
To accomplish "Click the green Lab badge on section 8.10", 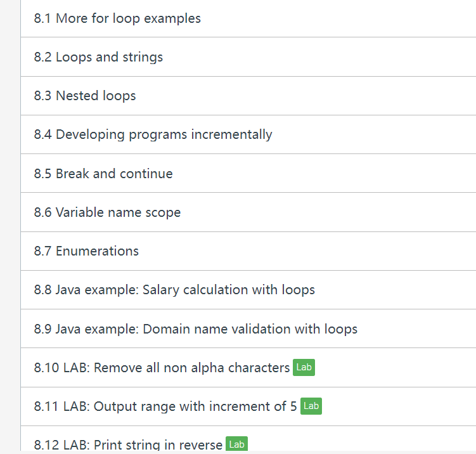I will [x=304, y=368].
